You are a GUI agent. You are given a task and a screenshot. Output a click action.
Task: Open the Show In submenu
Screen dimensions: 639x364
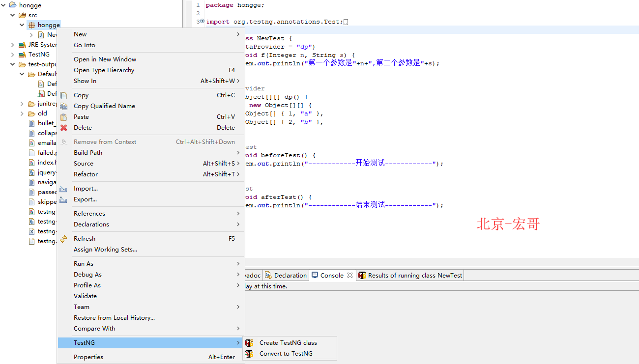(x=150, y=81)
